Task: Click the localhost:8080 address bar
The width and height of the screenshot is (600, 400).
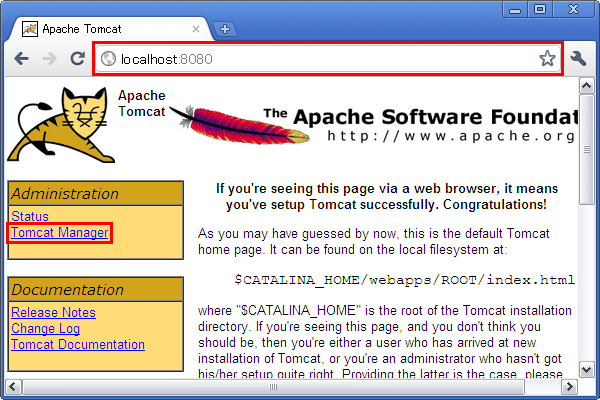Action: (x=328, y=59)
